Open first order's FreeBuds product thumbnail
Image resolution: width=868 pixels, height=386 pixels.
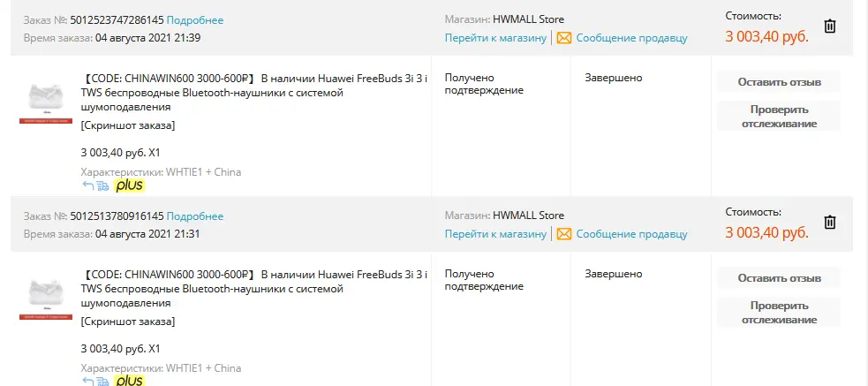46,103
